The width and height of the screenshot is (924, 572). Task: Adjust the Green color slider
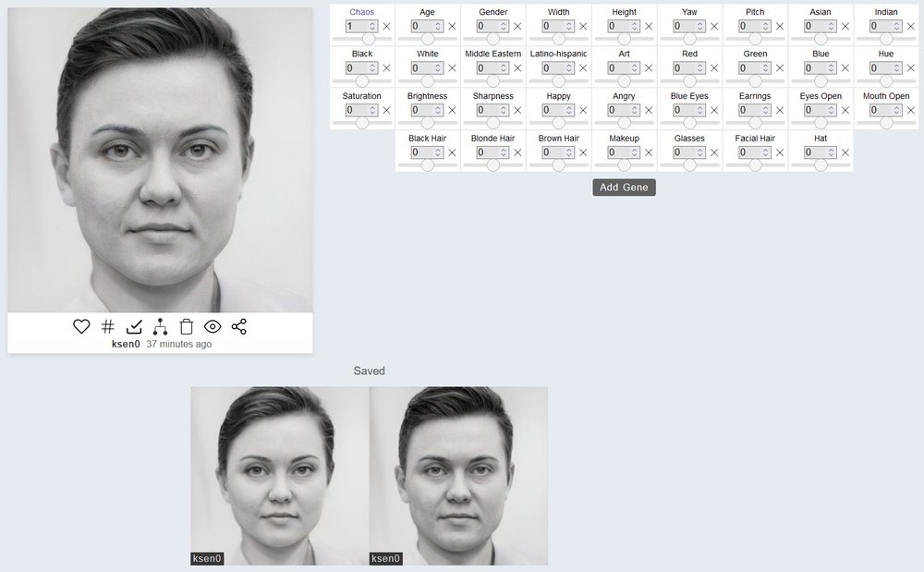point(755,81)
